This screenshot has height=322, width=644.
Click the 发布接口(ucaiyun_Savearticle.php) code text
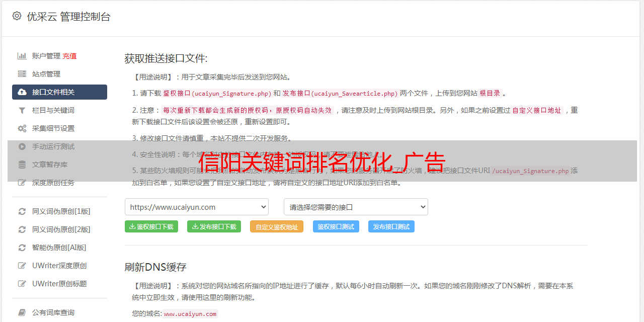click(x=340, y=93)
